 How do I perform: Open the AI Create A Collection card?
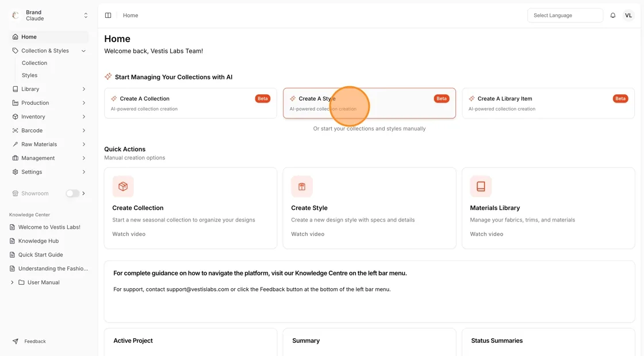coord(190,103)
